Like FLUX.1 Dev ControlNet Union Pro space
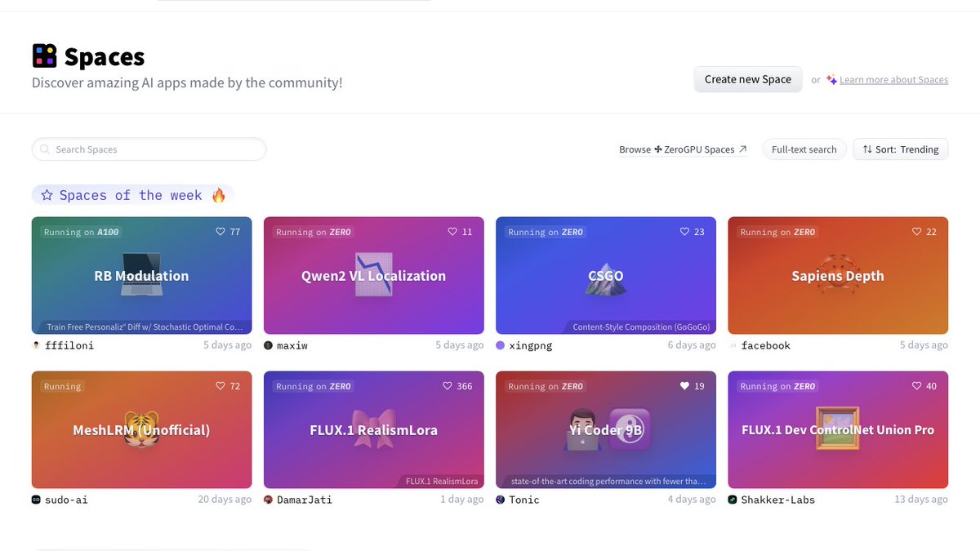Screen dimensions: 980x551 click(x=916, y=386)
